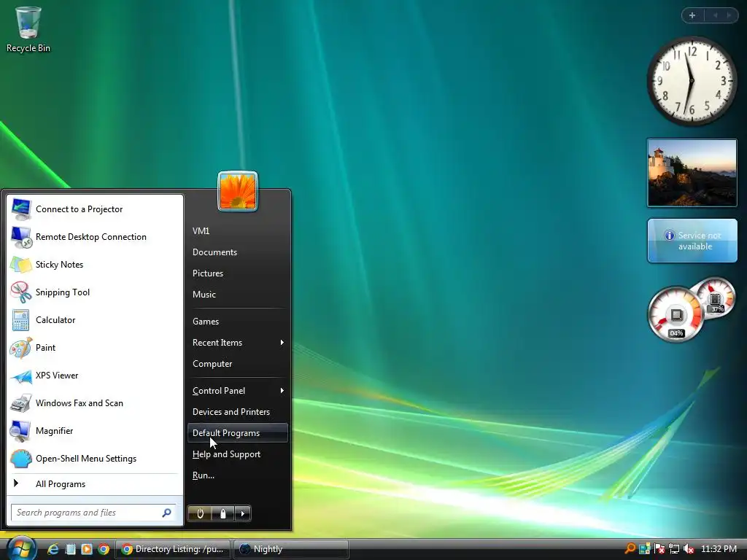
Task: Switch to the Nightly taskbar button
Action: (x=291, y=549)
